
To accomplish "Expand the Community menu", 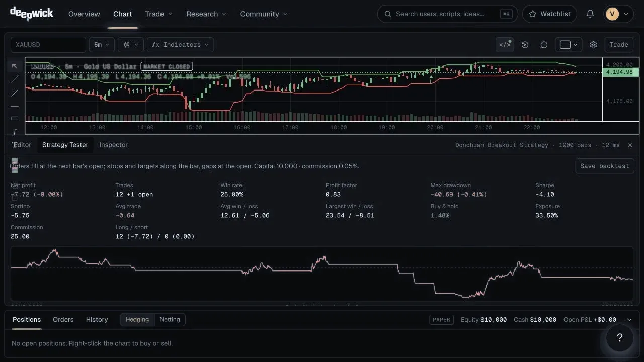I will click(264, 14).
